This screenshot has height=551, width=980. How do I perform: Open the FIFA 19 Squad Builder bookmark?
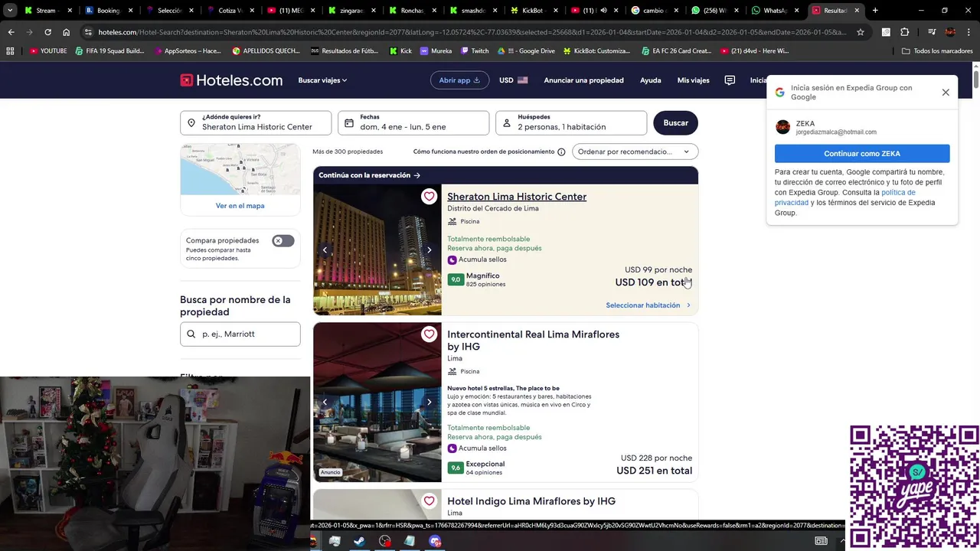click(x=109, y=51)
